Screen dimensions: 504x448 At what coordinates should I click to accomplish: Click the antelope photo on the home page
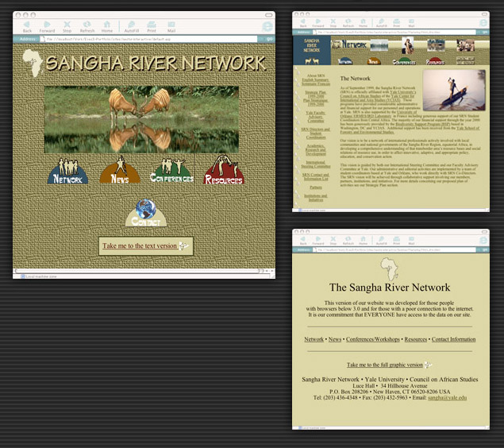[141, 119]
